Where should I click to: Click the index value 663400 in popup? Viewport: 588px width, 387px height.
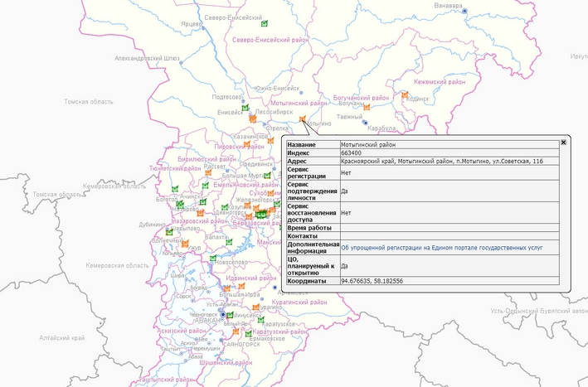[351, 153]
